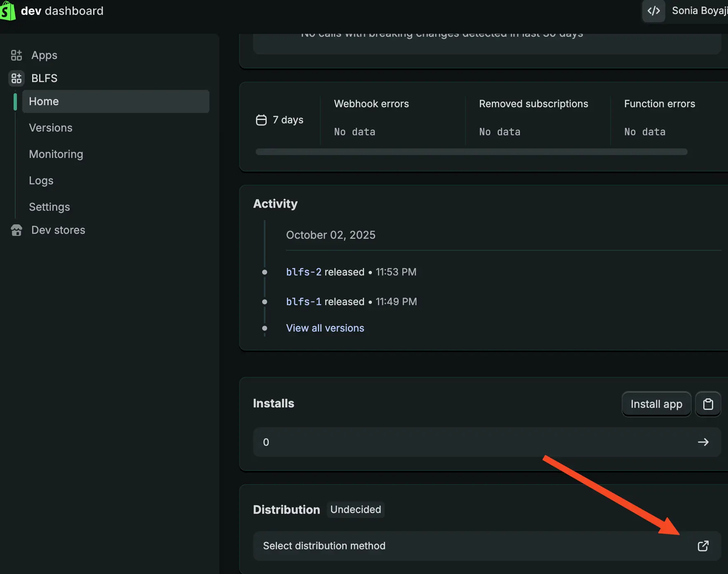This screenshot has width=728, height=574.
Task: Click the developer code icon near Sonia Boyaji
Action: click(654, 10)
